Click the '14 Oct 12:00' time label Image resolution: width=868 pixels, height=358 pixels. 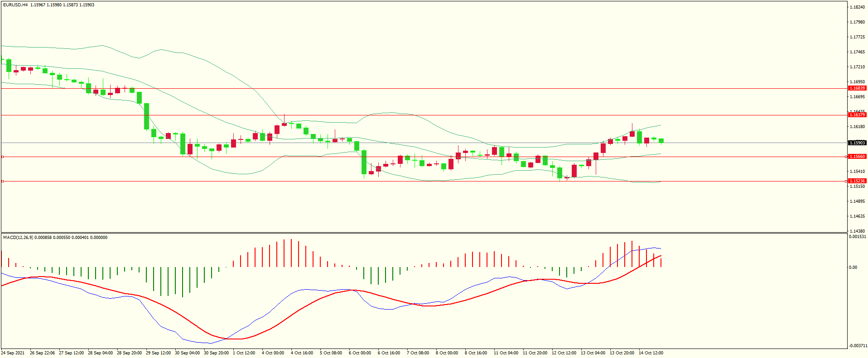point(651,353)
